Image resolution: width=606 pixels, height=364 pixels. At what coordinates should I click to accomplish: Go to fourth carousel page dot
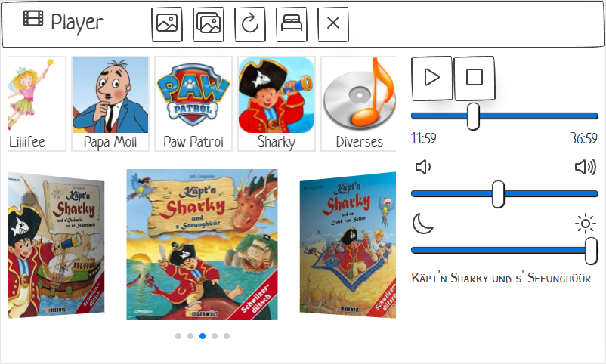tap(215, 336)
